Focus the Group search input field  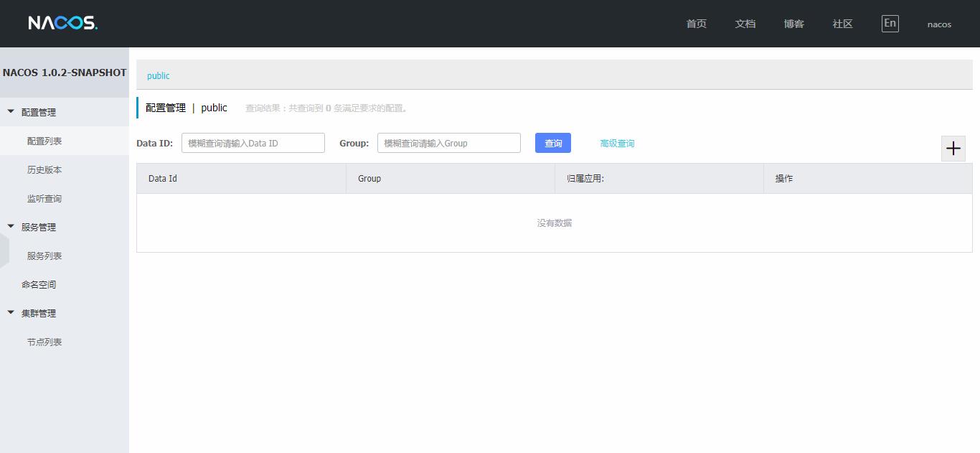[x=448, y=143]
